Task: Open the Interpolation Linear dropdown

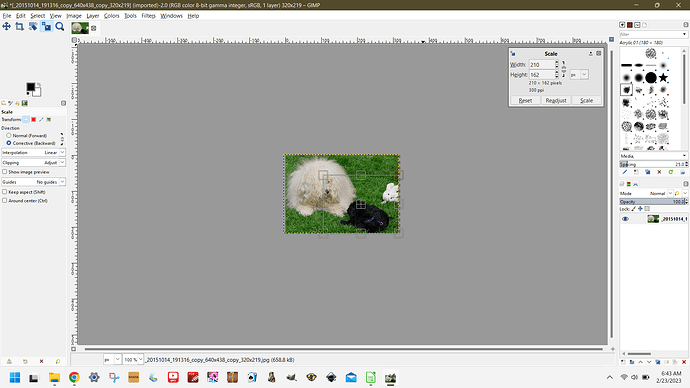Action: coord(33,152)
